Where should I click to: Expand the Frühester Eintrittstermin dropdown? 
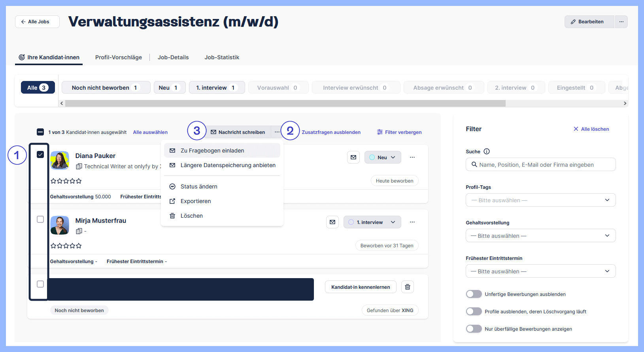540,271
